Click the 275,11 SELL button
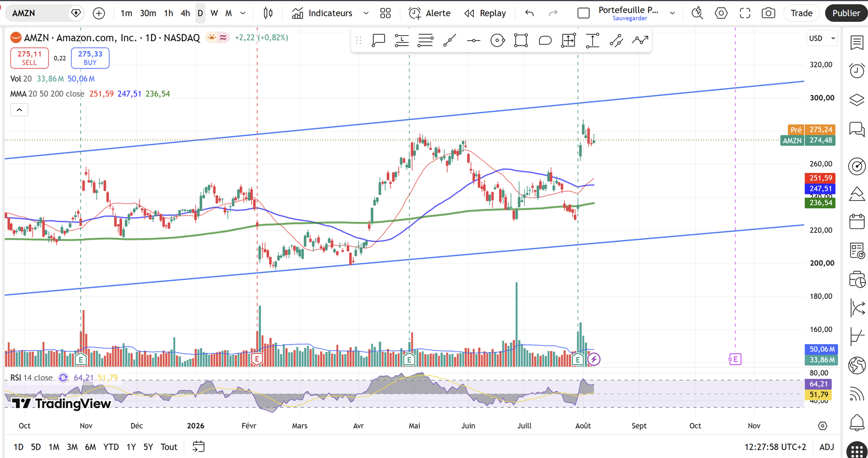The height and width of the screenshot is (458, 868). coord(29,58)
